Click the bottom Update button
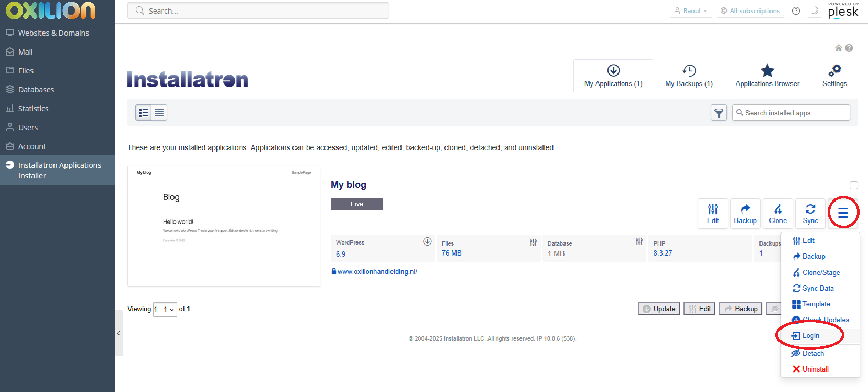The image size is (868, 392). [659, 309]
